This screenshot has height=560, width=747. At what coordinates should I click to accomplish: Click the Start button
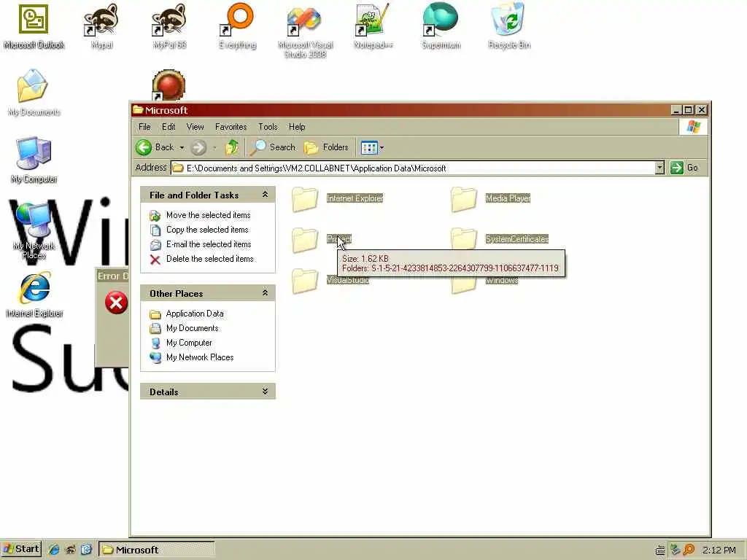point(21,550)
